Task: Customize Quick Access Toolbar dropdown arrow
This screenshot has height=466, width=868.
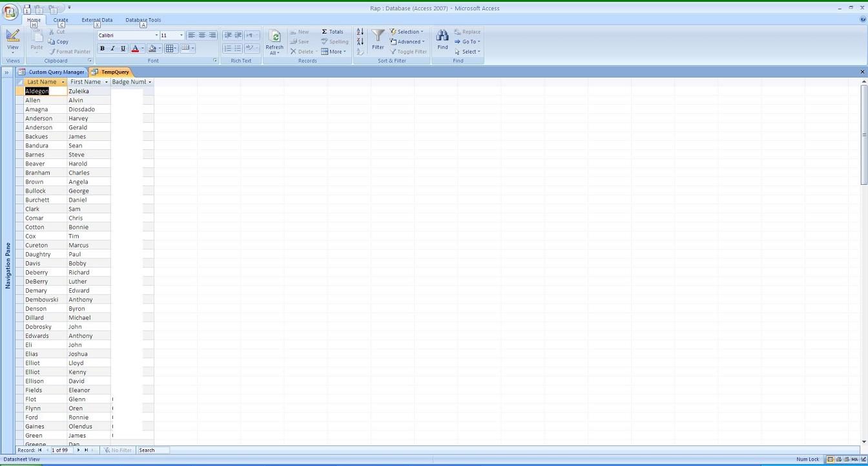Action: pyautogui.click(x=69, y=8)
